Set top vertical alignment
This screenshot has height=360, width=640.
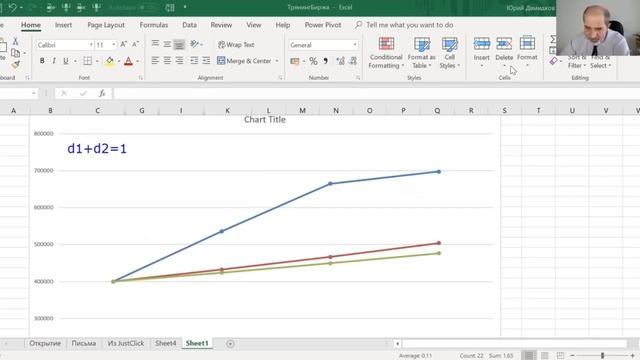(x=155, y=44)
